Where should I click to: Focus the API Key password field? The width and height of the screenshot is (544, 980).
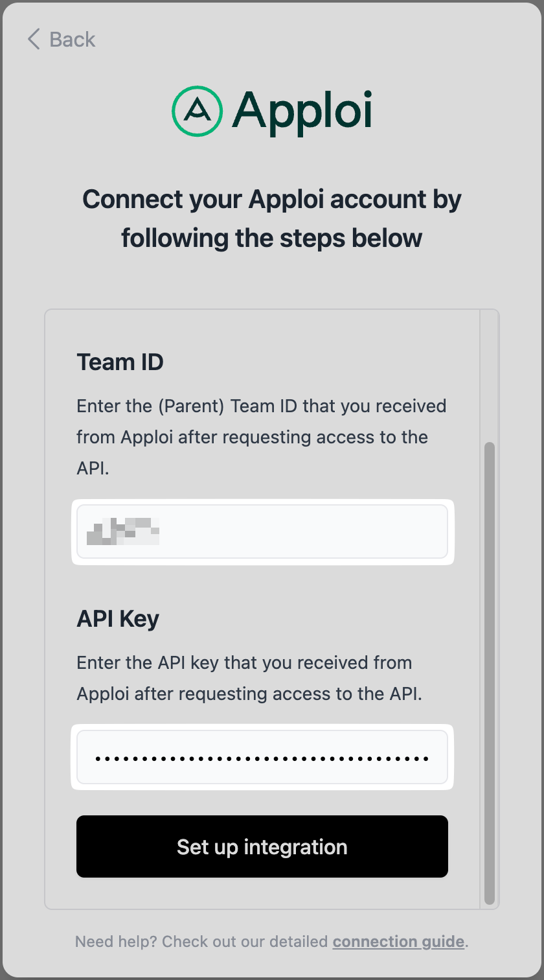pyautogui.click(x=262, y=757)
